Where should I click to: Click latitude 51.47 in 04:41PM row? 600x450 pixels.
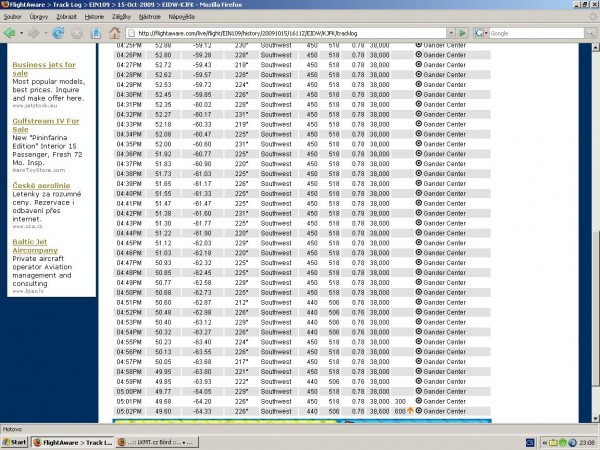point(163,203)
